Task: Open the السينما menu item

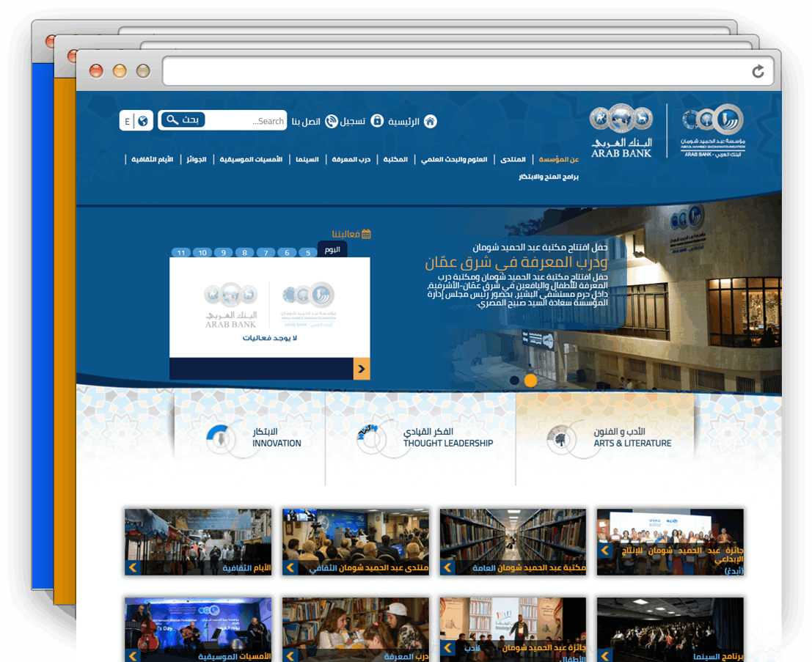Action: pos(307,159)
